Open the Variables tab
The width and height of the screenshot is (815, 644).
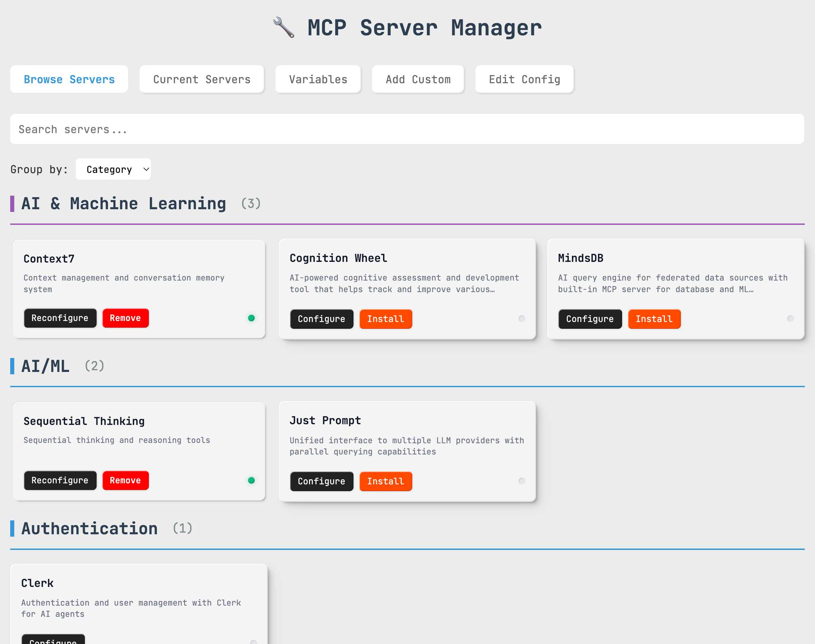(318, 79)
